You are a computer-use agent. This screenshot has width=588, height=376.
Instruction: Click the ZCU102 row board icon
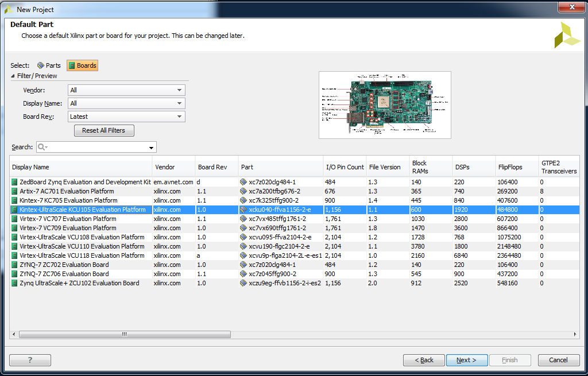(x=14, y=283)
